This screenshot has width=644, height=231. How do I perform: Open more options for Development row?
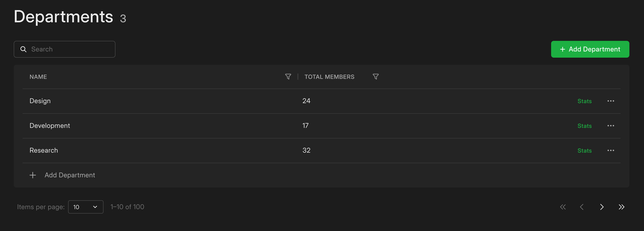click(x=611, y=126)
